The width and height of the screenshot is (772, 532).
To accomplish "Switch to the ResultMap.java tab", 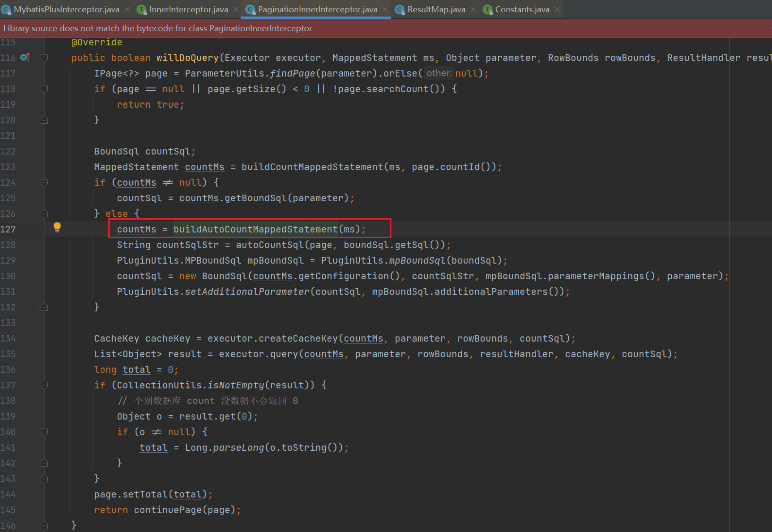I will (x=436, y=9).
